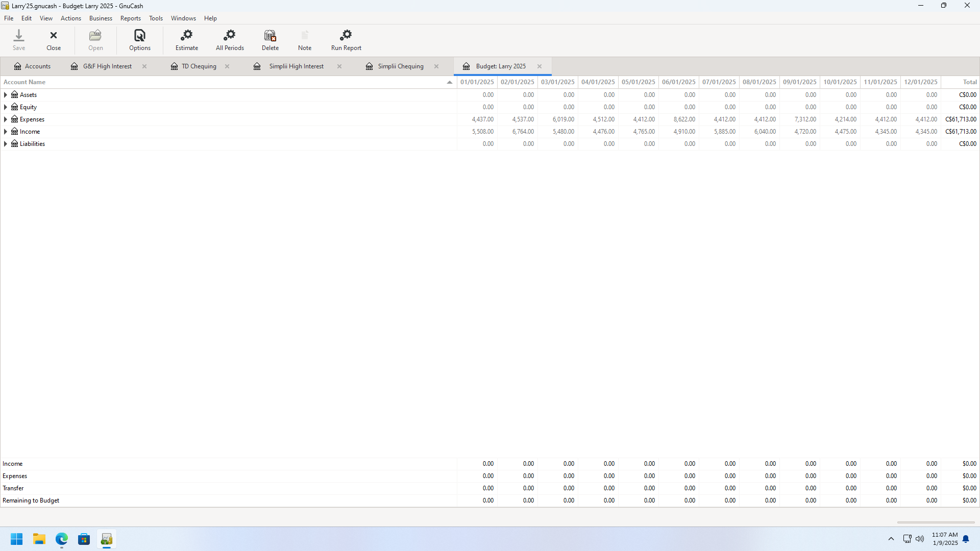The height and width of the screenshot is (551, 980).
Task: Open File Explorer from taskbar
Action: 39,539
